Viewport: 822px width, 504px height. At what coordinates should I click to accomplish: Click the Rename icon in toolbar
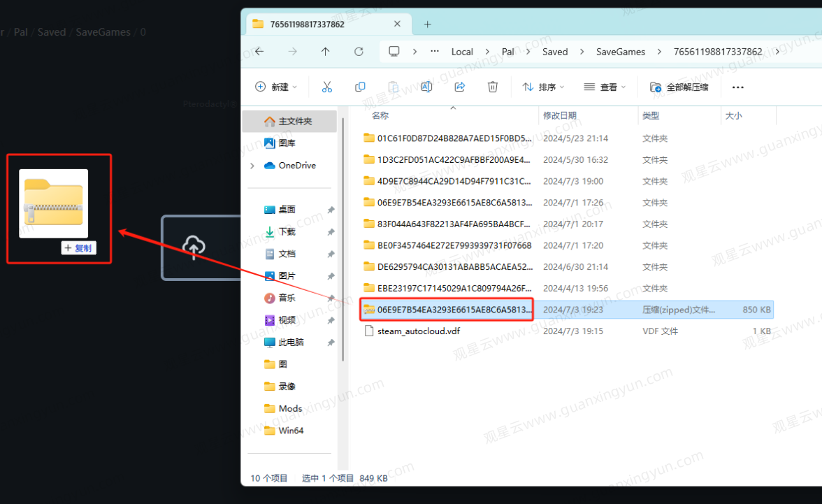tap(426, 87)
